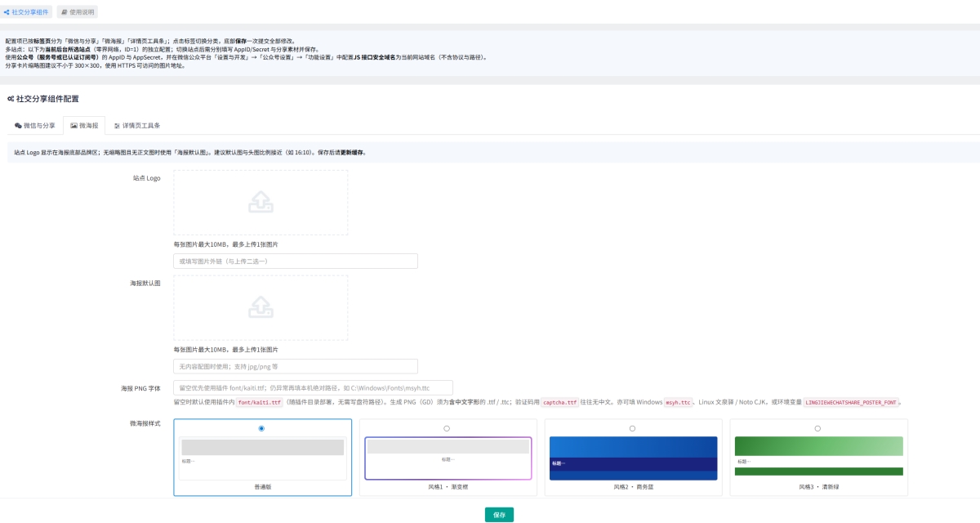This screenshot has width=980, height=523.
Task: Click the upload icon for 站点 Logo
Action: [x=261, y=202]
